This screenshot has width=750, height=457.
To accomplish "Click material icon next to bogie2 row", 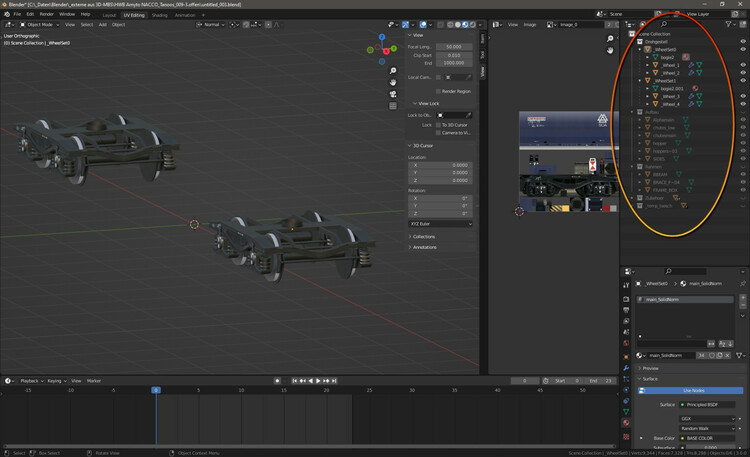I will tap(686, 57).
